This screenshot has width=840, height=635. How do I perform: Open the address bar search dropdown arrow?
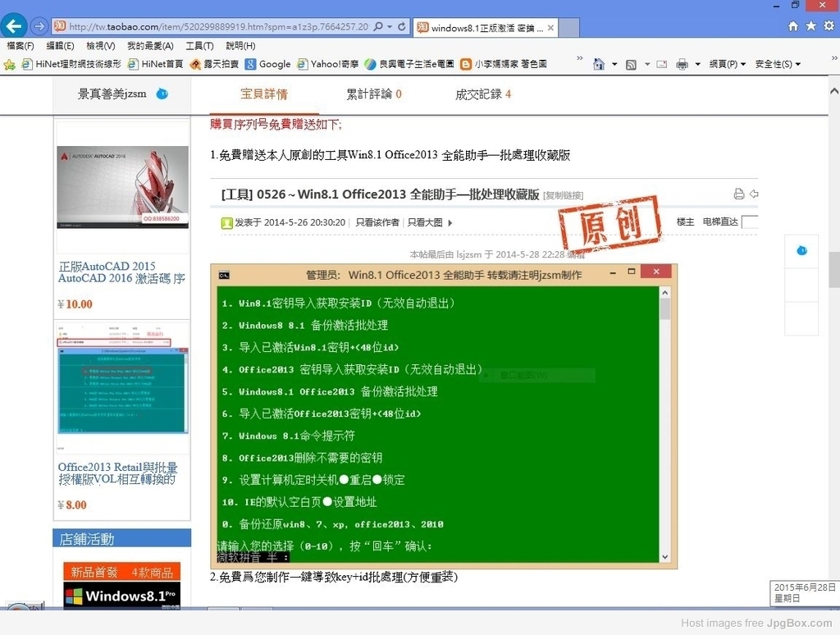(x=389, y=26)
